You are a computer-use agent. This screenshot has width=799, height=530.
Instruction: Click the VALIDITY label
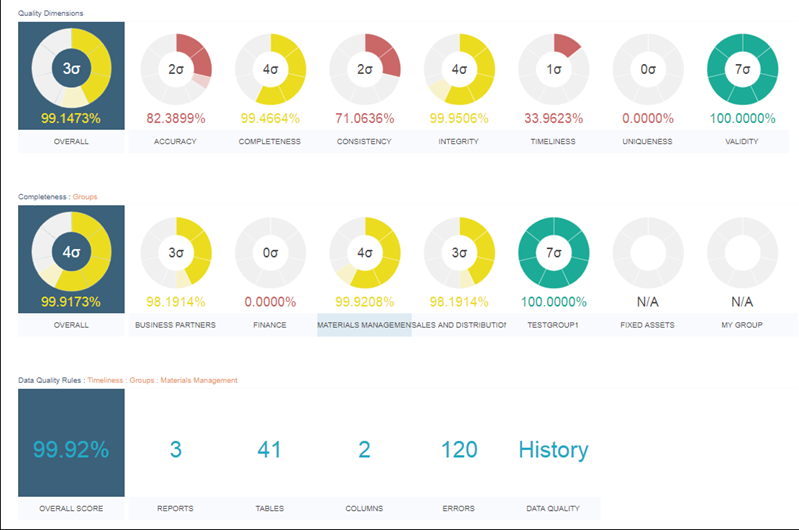point(742,142)
